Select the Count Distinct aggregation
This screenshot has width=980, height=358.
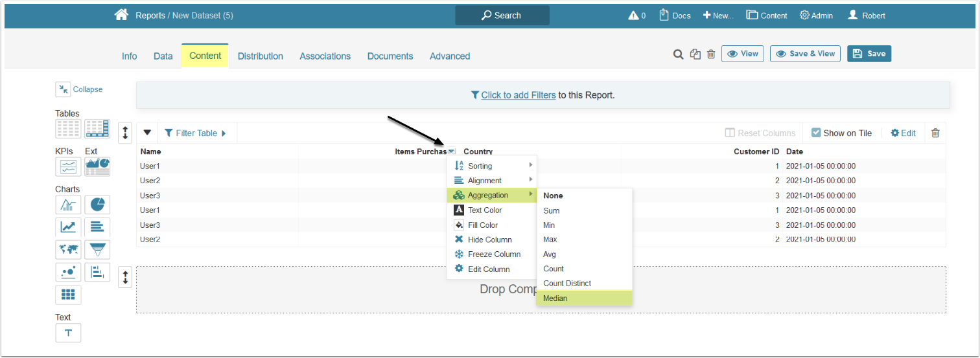pos(585,284)
